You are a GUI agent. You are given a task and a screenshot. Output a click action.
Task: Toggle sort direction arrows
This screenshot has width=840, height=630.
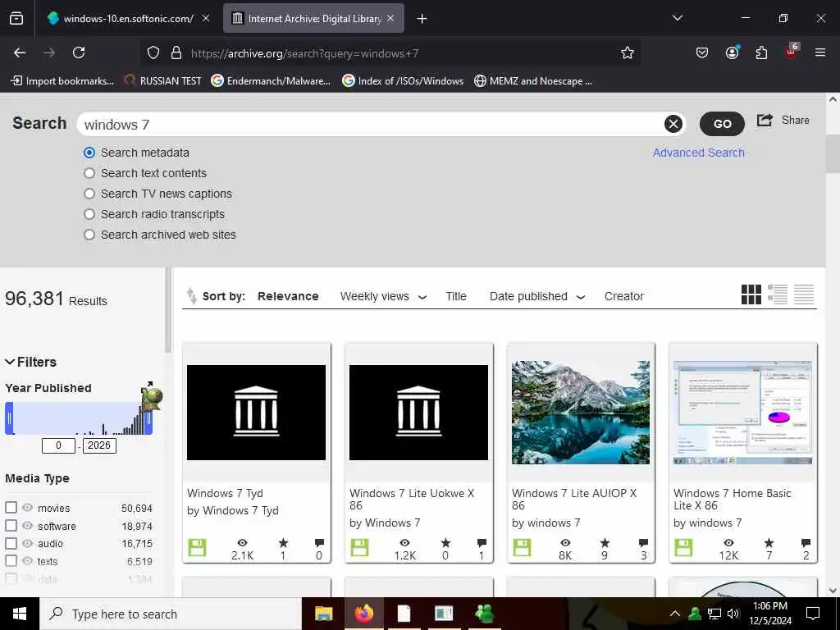pos(191,295)
